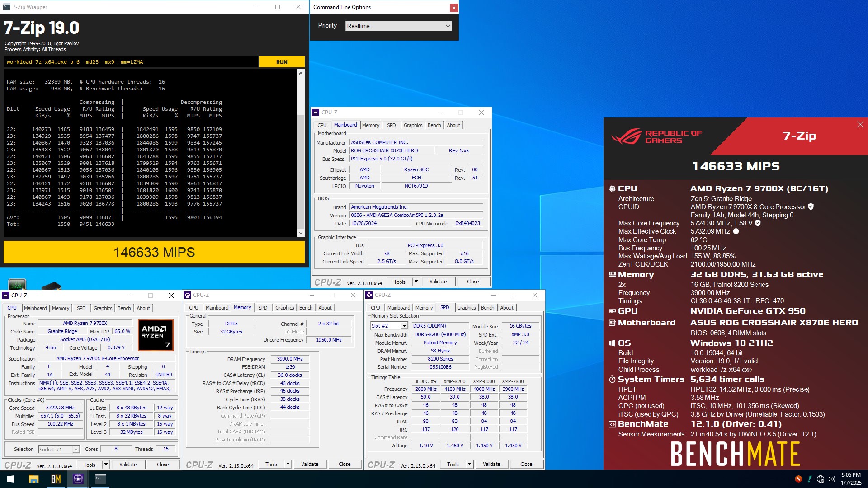Click Validate in the Mainboard CPU-Z window

[x=438, y=282]
